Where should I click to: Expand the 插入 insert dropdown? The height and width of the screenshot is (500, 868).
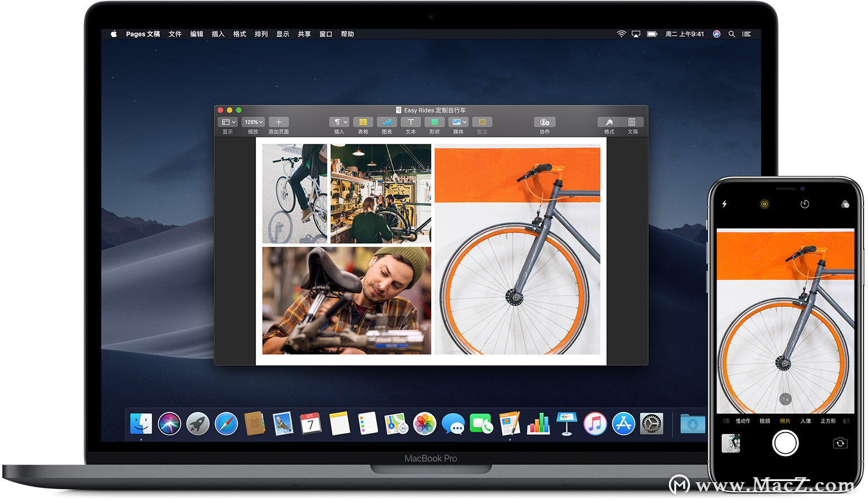(339, 122)
